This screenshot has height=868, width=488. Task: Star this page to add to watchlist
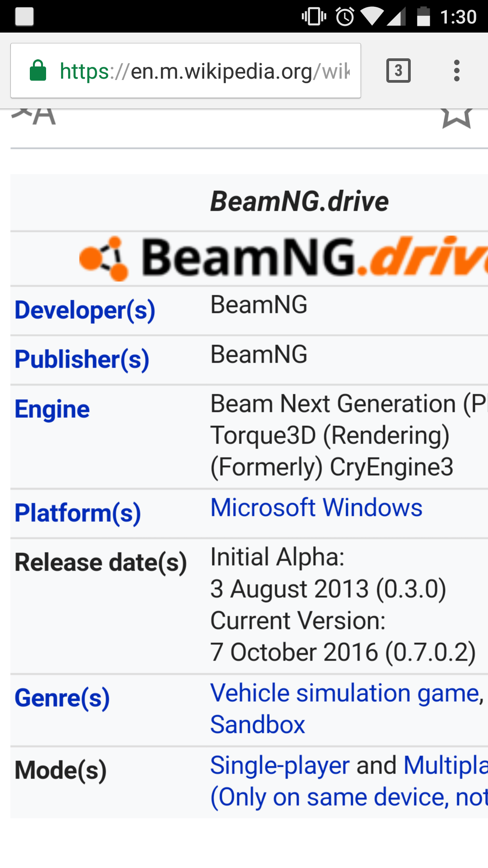click(x=456, y=117)
